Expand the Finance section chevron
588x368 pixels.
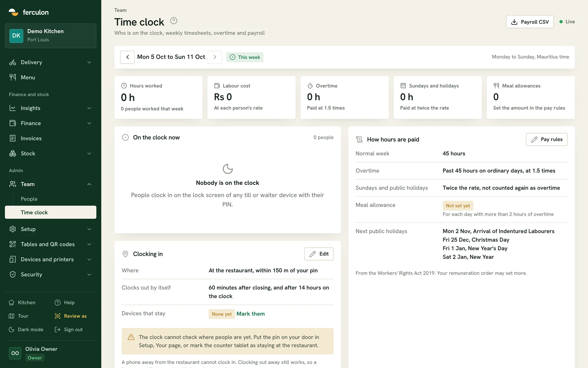[89, 123]
